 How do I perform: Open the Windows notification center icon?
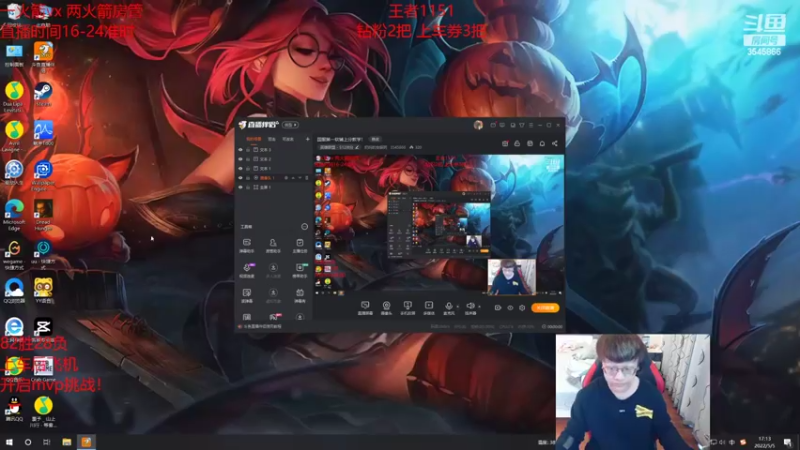click(x=788, y=442)
